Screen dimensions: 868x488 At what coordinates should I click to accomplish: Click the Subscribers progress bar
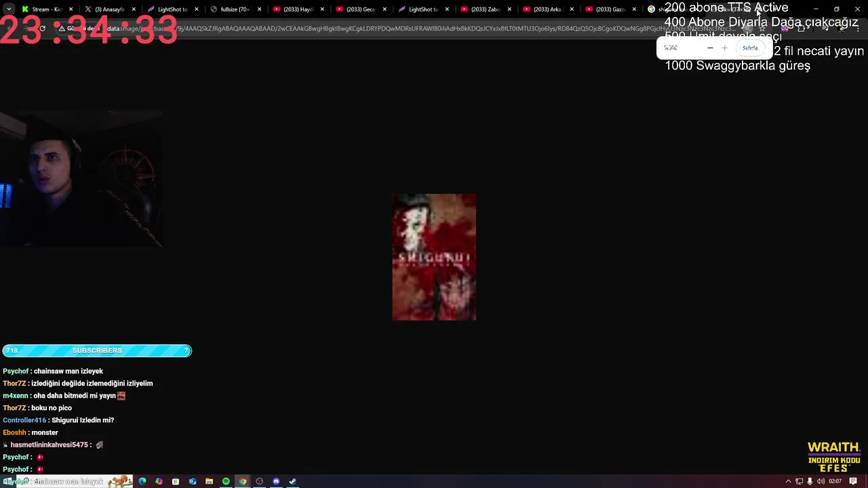[97, 350]
